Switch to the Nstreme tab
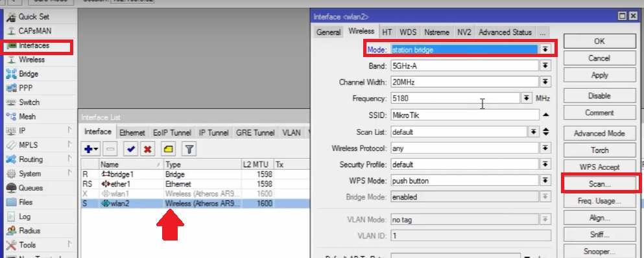The height and width of the screenshot is (258, 644). pyautogui.click(x=437, y=32)
